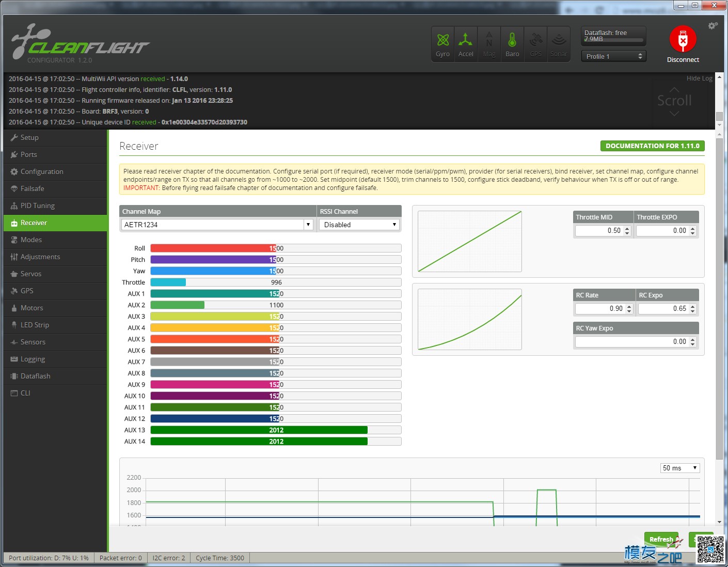Adjust RC Yaw Expo stepper arrows

(693, 342)
